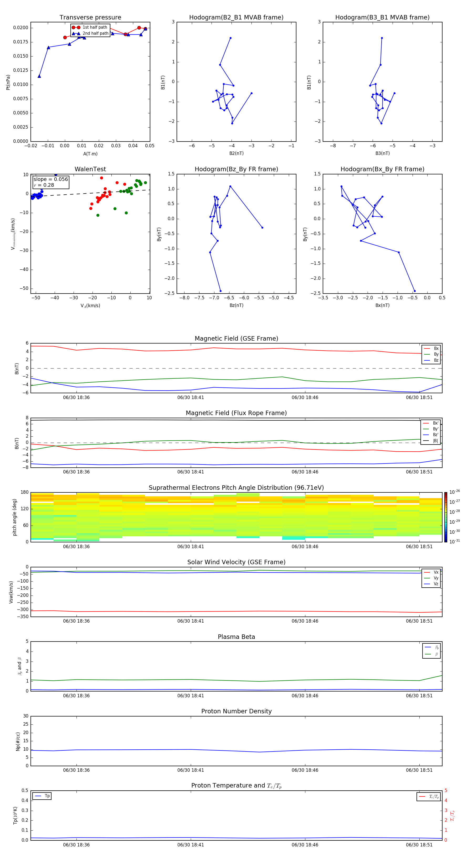Click "06/30 18:36" tick under GSE magnetic field plot

point(76,398)
